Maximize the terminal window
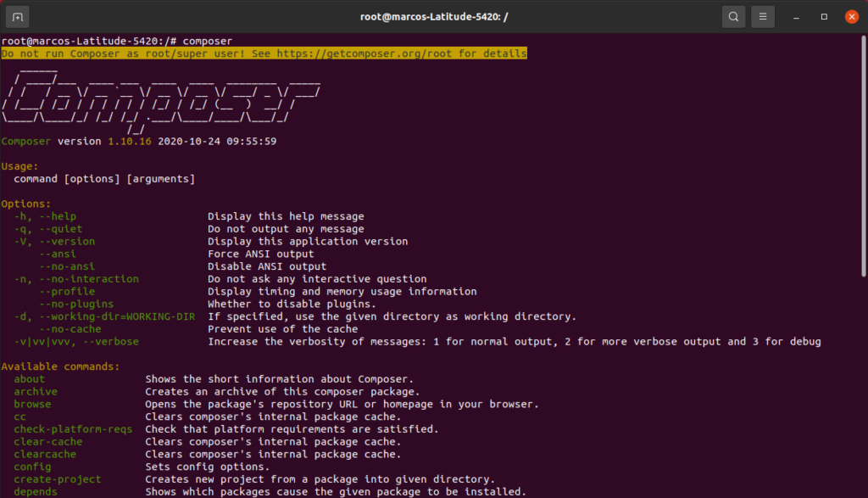The width and height of the screenshot is (868, 498). point(824,17)
